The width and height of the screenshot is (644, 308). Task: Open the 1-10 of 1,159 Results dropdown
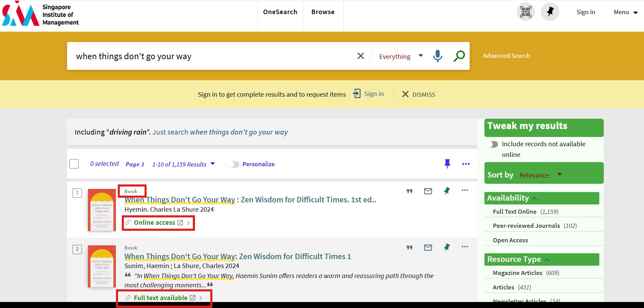184,164
